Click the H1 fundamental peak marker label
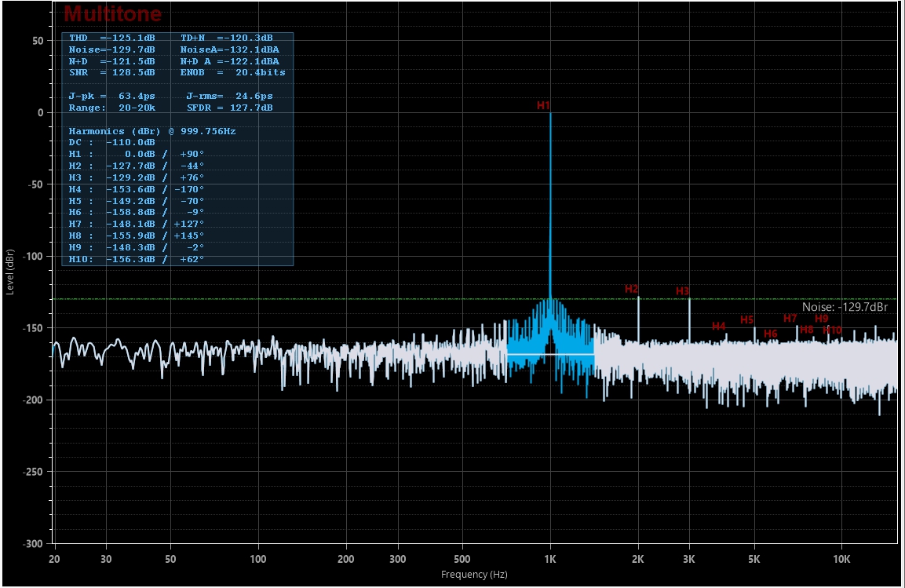This screenshot has height=588, width=905. pos(543,105)
